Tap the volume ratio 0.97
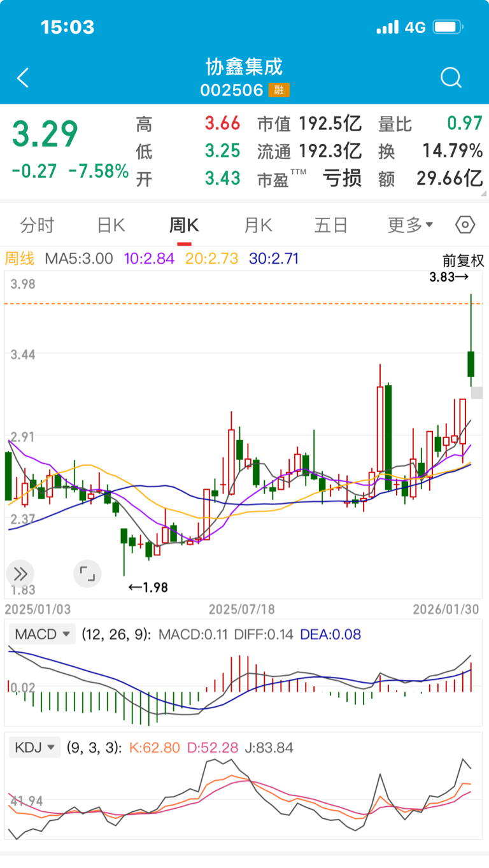489x868 pixels. (465, 124)
